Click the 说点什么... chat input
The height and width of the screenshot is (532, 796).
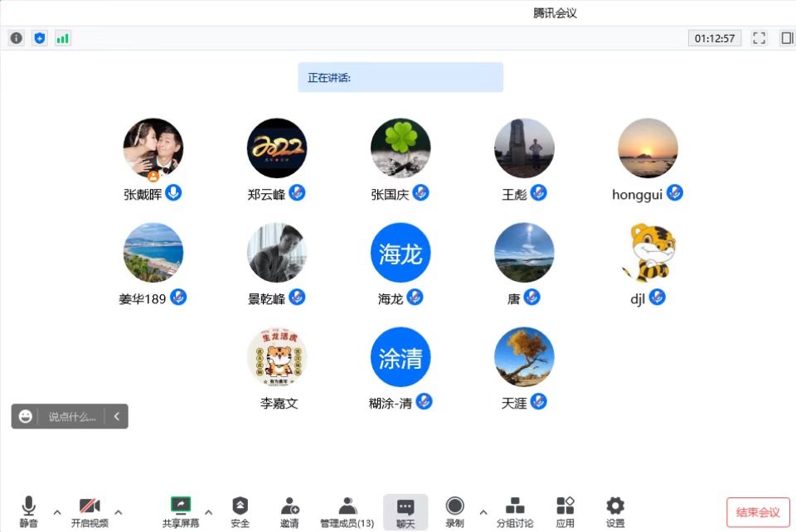coord(71,417)
